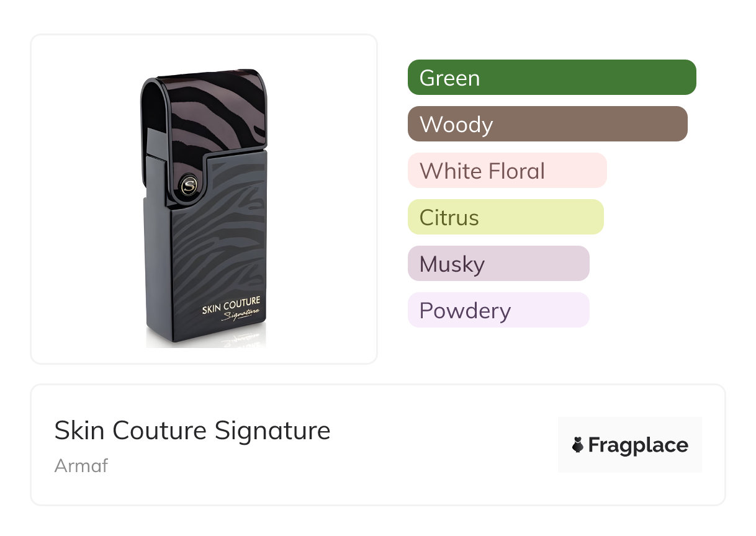The height and width of the screenshot is (536, 756).
Task: Choose the White Floral accord bar
Action: coord(506,171)
